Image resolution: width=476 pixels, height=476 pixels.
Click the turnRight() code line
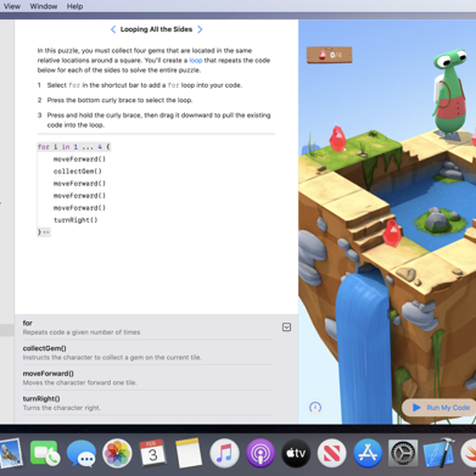[75, 220]
